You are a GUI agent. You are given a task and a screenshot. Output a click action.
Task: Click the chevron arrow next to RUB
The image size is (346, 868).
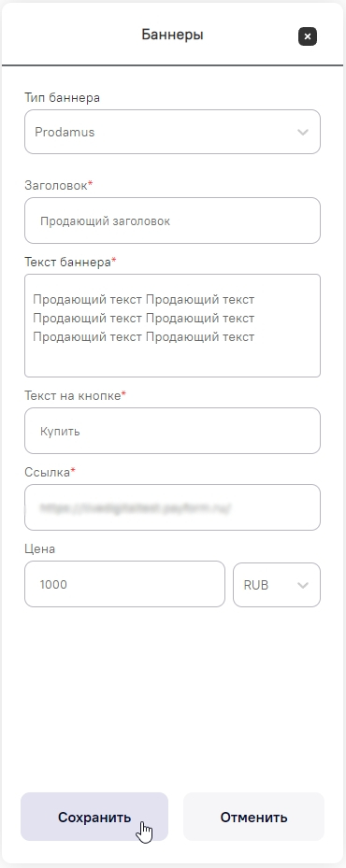(303, 585)
